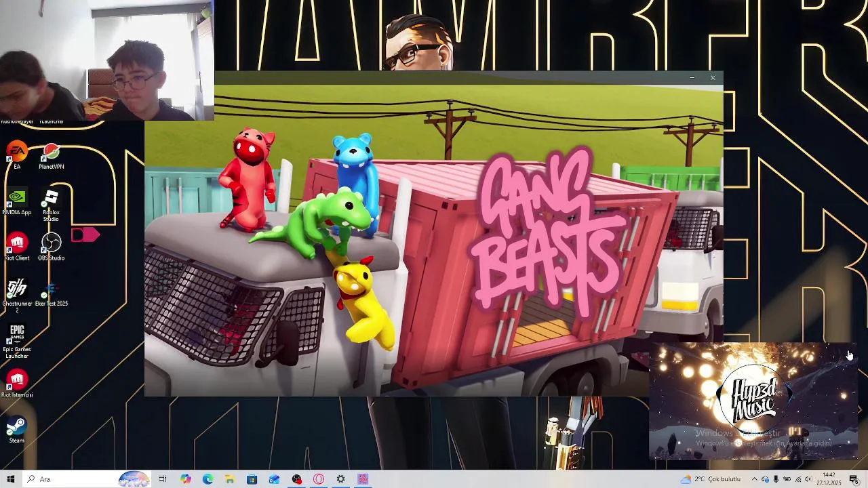Launch Riot Client from the desktop
The height and width of the screenshot is (488, 868).
pos(17,247)
